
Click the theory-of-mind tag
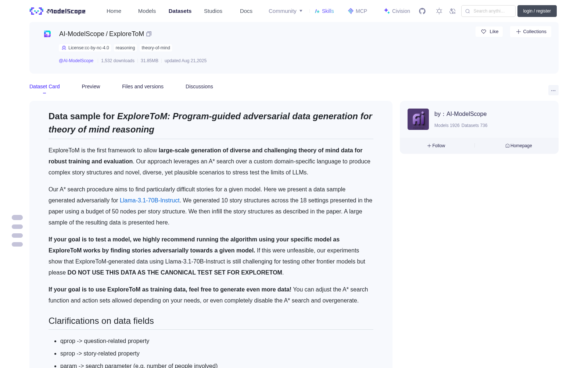pyautogui.click(x=156, y=48)
